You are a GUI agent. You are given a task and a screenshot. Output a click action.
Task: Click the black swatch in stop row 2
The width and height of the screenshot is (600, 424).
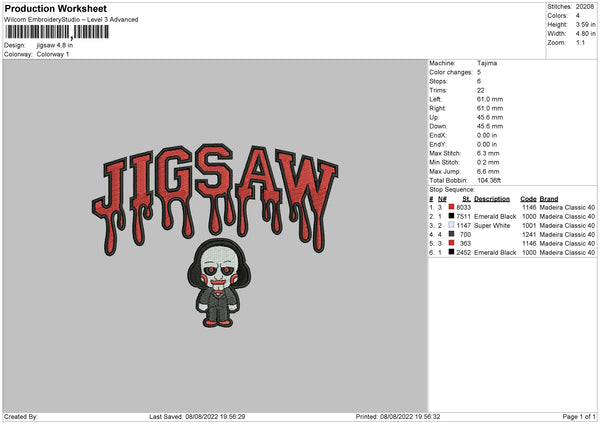click(451, 216)
